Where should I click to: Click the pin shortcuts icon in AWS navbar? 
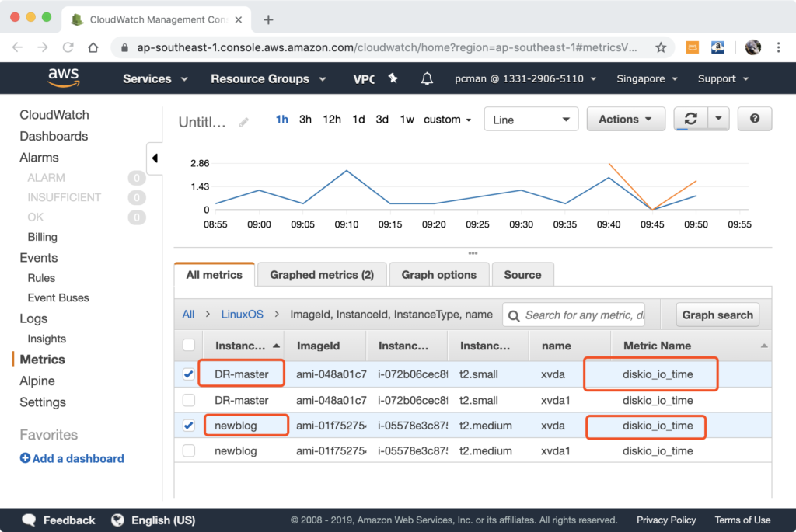pyautogui.click(x=393, y=78)
